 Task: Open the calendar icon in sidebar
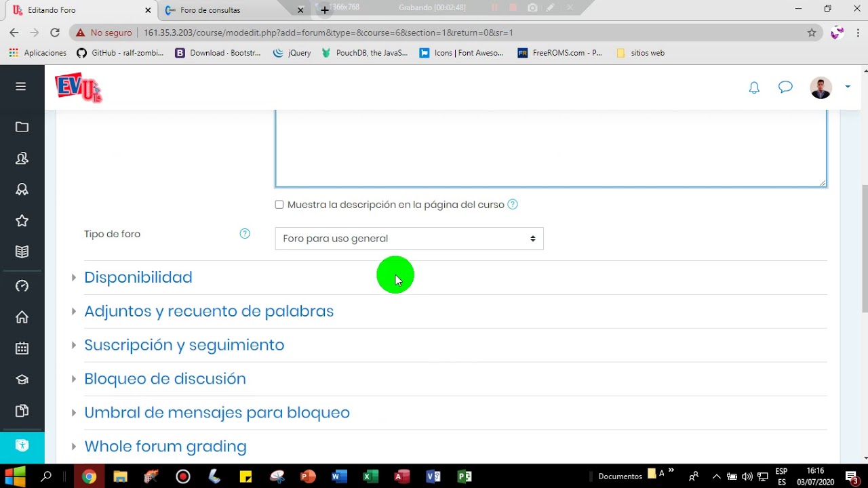point(22,348)
